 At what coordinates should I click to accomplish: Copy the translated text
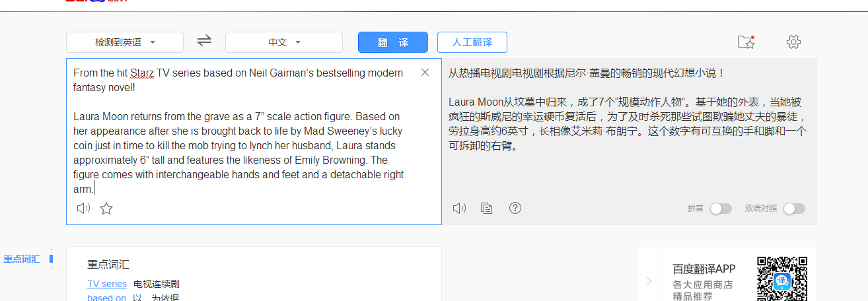(487, 209)
